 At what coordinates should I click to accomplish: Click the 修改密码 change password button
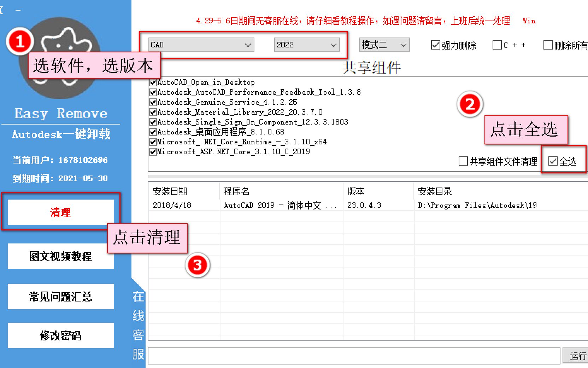60,335
